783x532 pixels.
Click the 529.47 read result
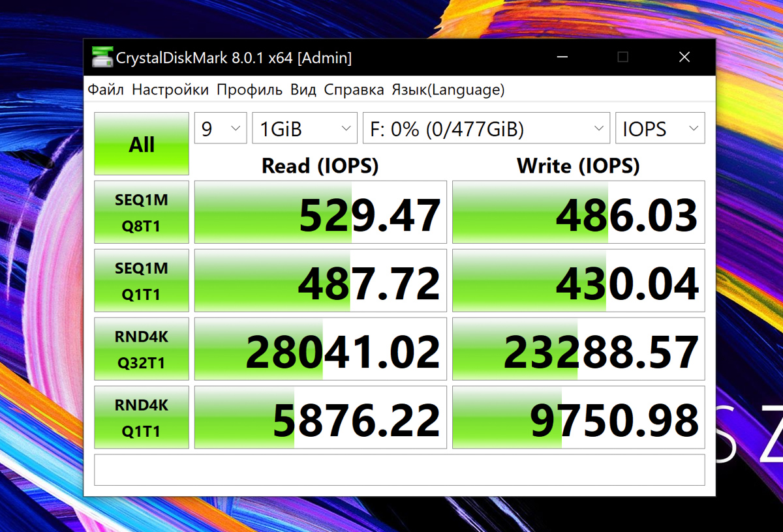click(320, 213)
